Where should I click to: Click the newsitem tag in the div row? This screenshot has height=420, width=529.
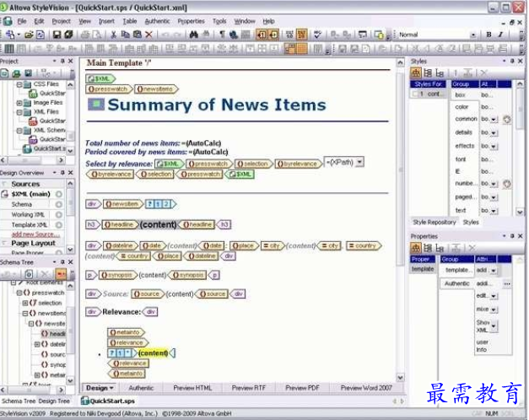(123, 204)
